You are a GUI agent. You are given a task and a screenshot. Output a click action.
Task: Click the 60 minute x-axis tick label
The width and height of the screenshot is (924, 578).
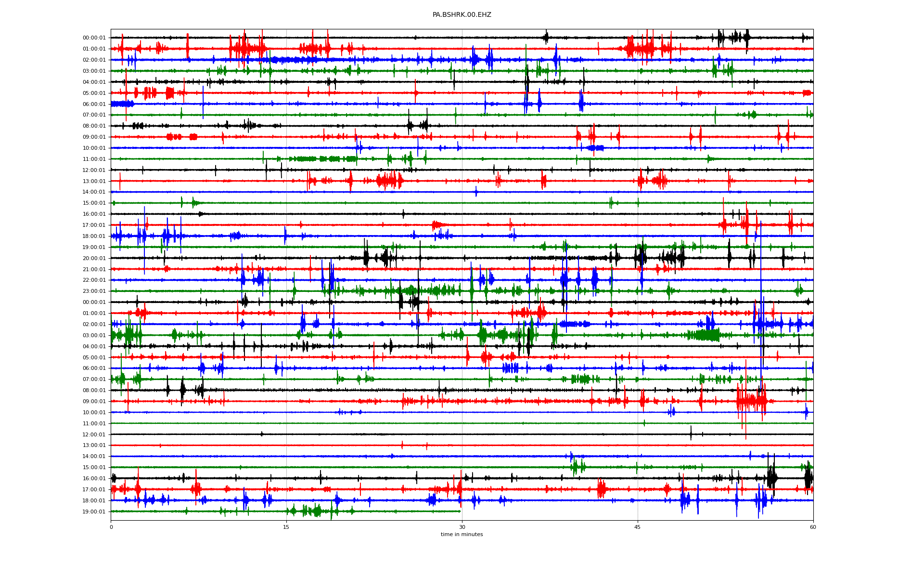[813, 527]
